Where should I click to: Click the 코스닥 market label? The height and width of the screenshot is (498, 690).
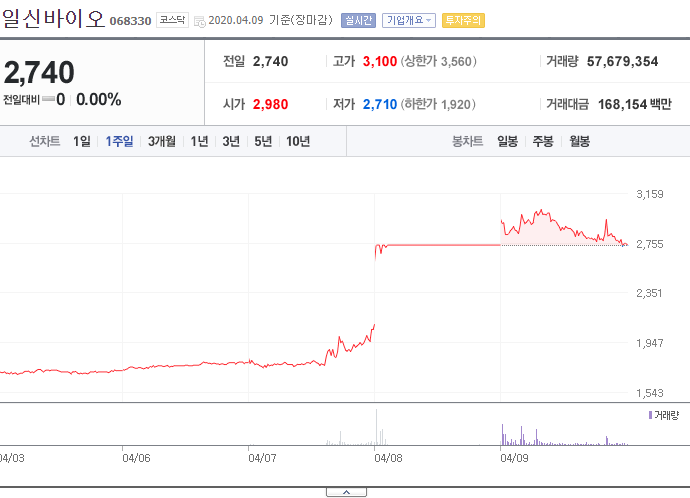click(x=172, y=20)
